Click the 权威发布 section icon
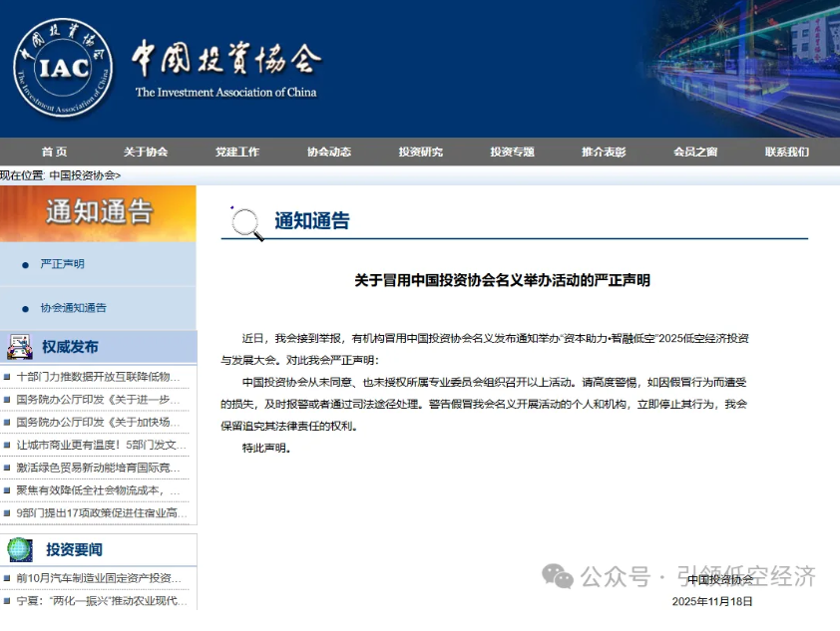The image size is (840, 631). pos(20,347)
